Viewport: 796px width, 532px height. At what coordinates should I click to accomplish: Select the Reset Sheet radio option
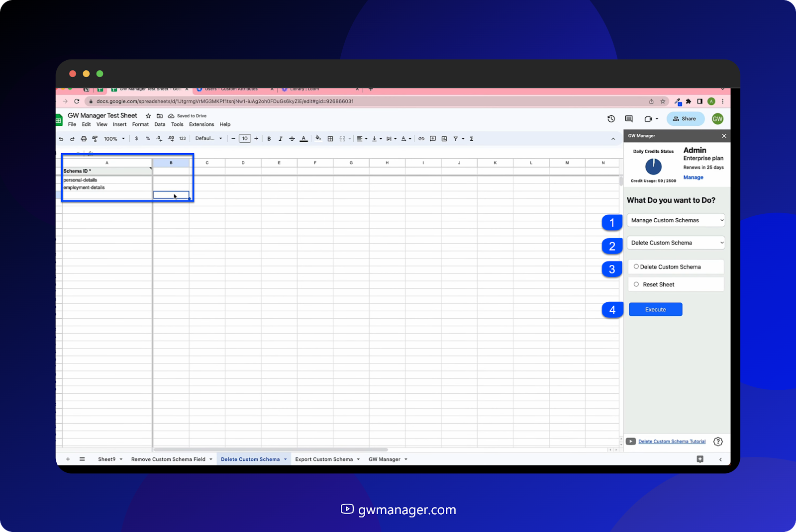click(x=636, y=284)
